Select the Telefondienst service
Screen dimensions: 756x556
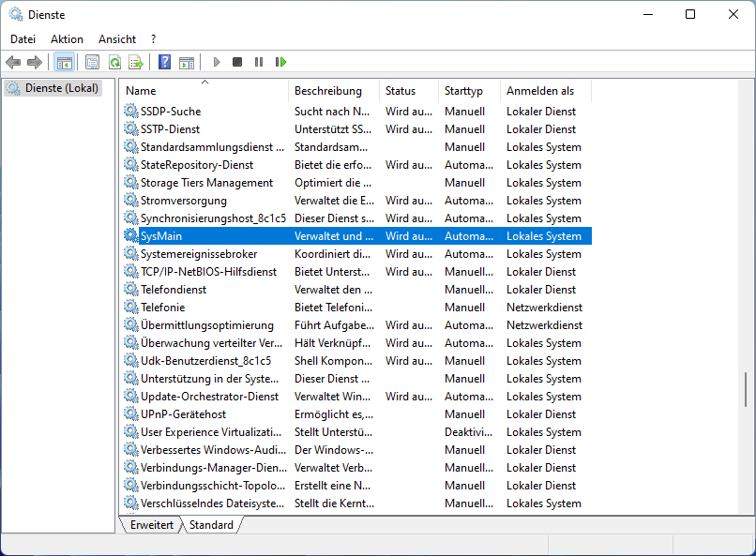coord(356,290)
